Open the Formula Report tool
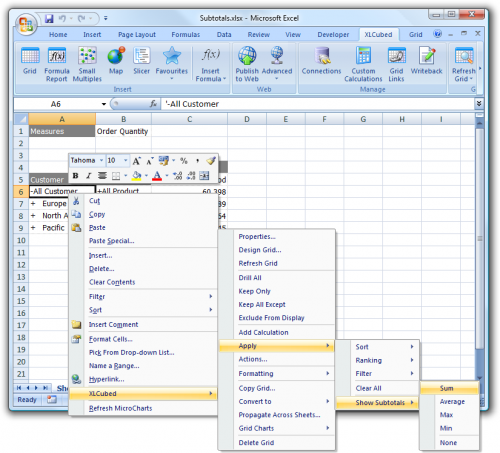Image resolution: width=500 pixels, height=453 pixels. 57,64
